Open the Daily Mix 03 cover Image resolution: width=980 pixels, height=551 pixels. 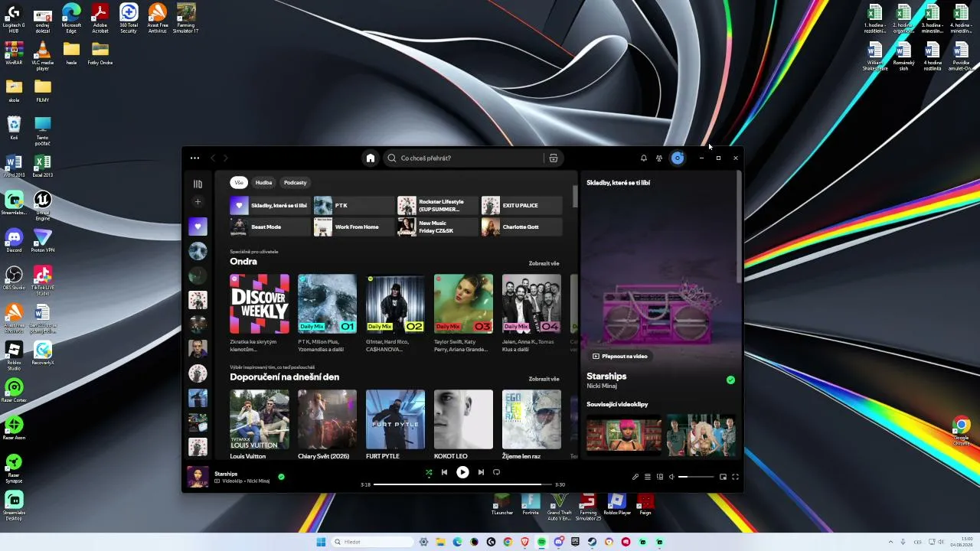point(463,304)
